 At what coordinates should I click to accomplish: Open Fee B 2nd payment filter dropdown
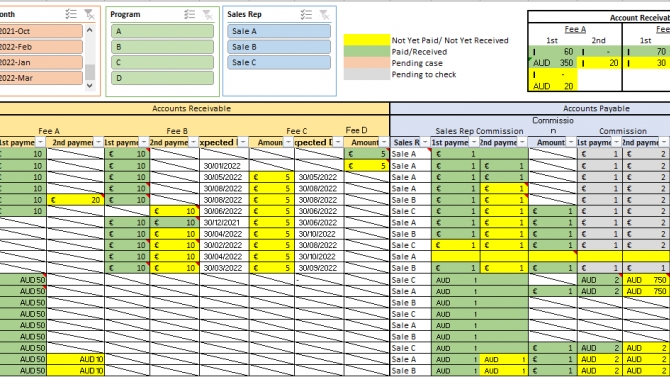point(194,142)
